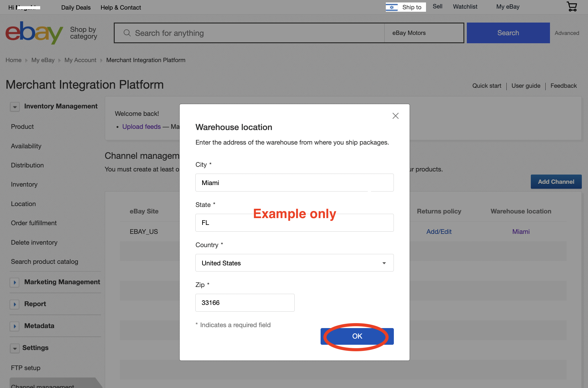Expand the Report section
This screenshot has width=588, height=388.
click(15, 304)
